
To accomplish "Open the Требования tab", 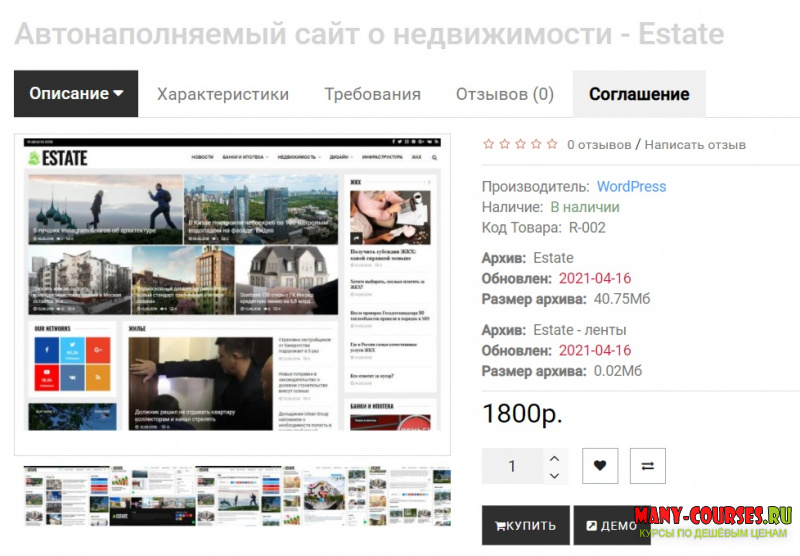I will [372, 94].
